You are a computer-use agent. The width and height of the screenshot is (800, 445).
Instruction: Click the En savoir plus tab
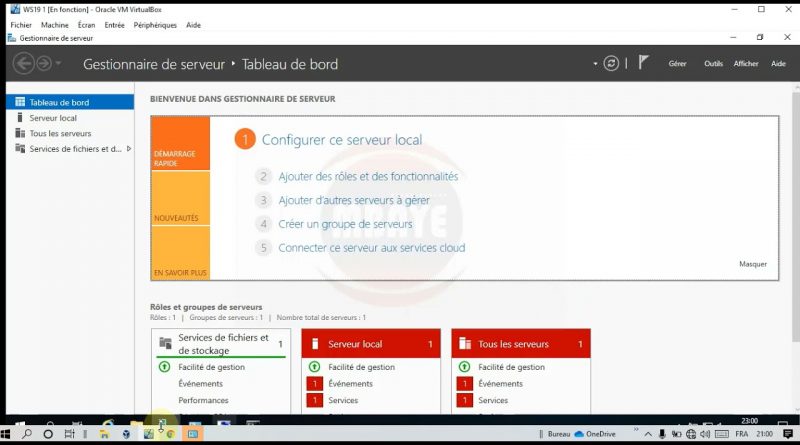click(180, 253)
